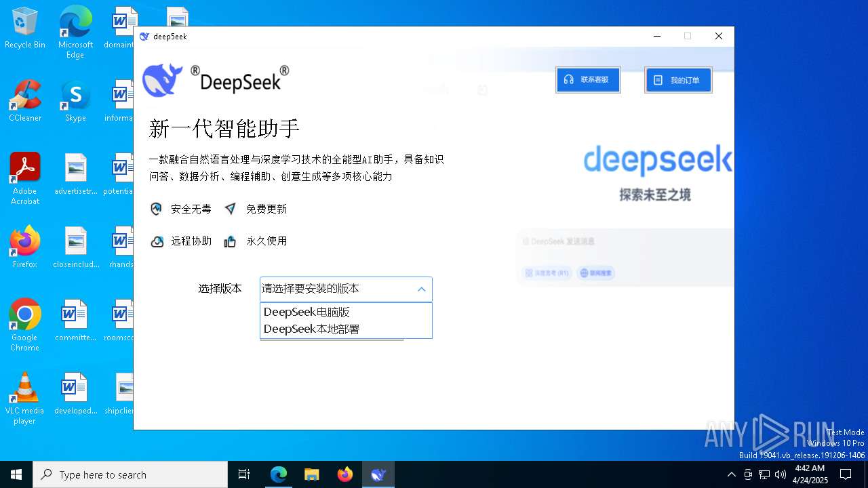This screenshot has height=488, width=868.
Task: Open Skype desktop shortcut
Action: pos(75,100)
